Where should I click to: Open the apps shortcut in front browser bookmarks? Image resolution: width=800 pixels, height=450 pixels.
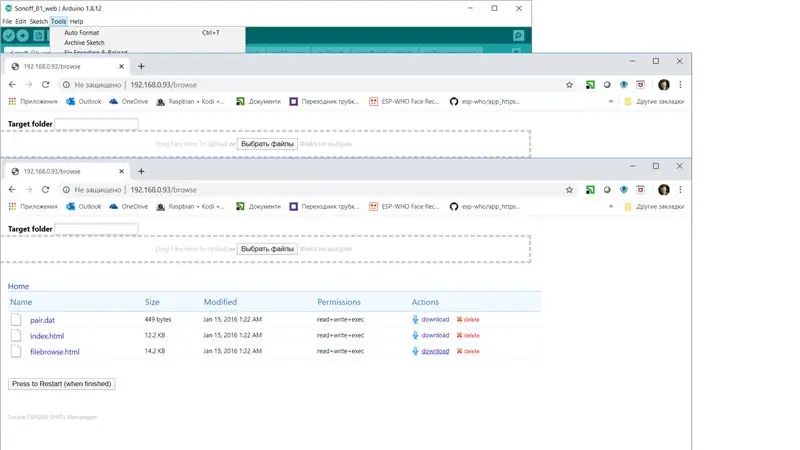[33, 207]
